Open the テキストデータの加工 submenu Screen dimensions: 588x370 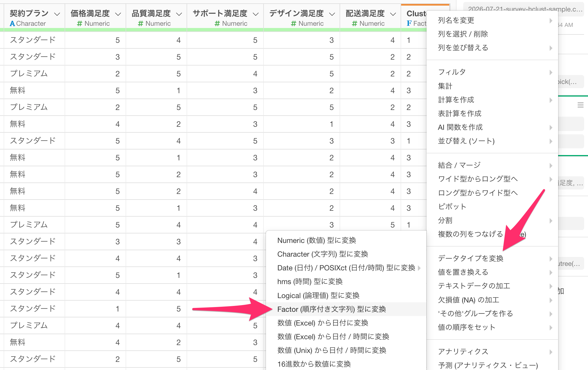492,286
